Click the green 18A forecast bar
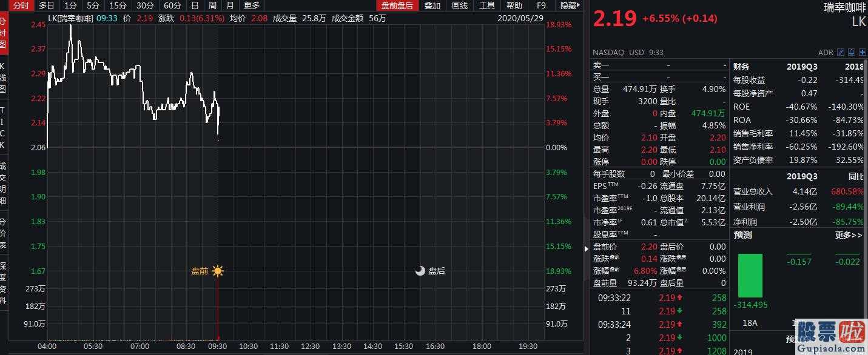This screenshot has width=868, height=355. pyautogui.click(x=750, y=276)
